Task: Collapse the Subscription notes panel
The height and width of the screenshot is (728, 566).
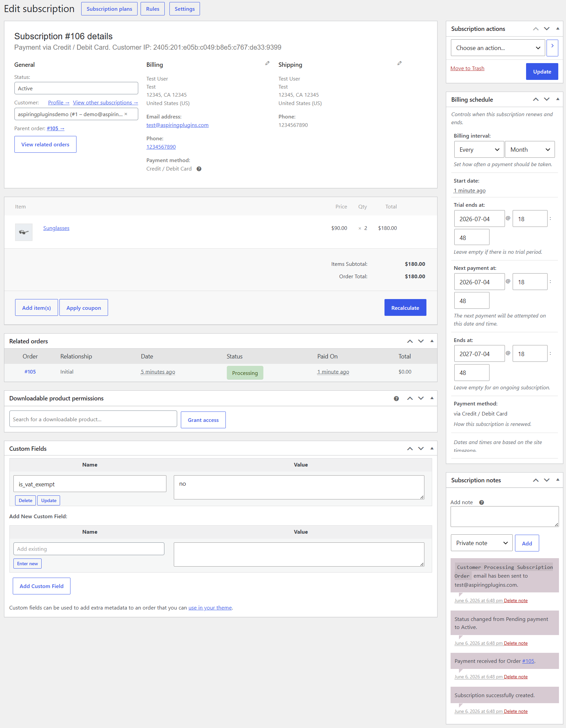Action: click(558, 480)
